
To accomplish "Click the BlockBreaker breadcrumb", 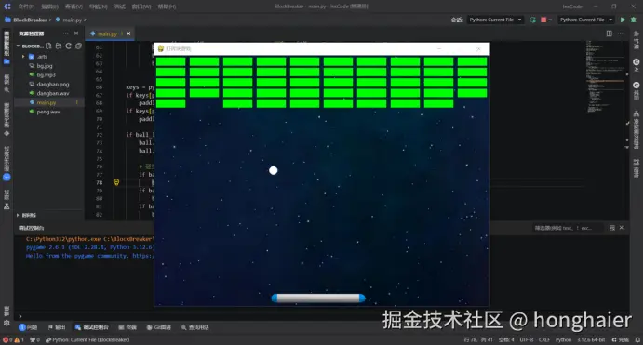I will [30, 20].
